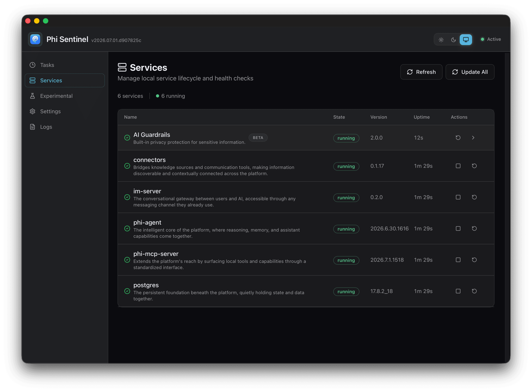Click the AI Guardrails BETA badge
The width and height of the screenshot is (532, 392).
coord(258,138)
